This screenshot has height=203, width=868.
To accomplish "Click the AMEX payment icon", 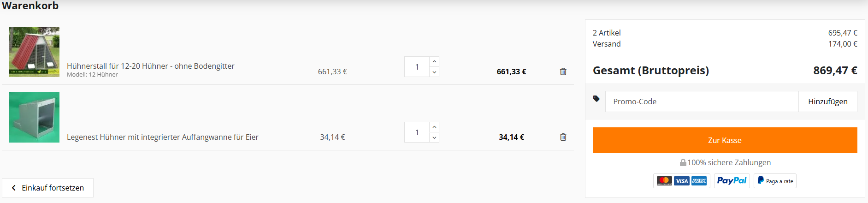I will pyautogui.click(x=699, y=181).
